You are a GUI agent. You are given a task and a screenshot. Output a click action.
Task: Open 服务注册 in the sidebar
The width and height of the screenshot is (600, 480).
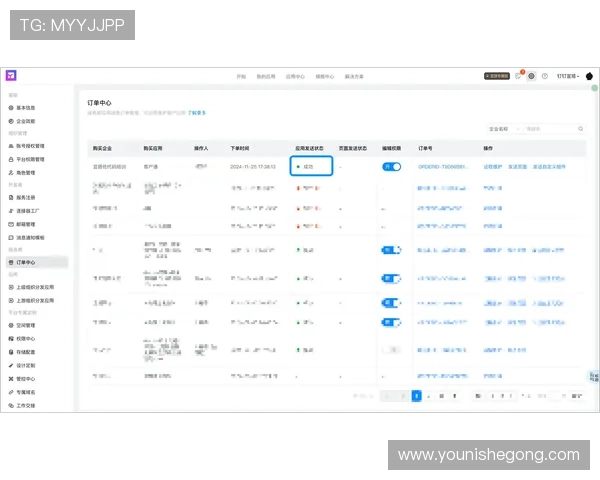tap(22, 198)
